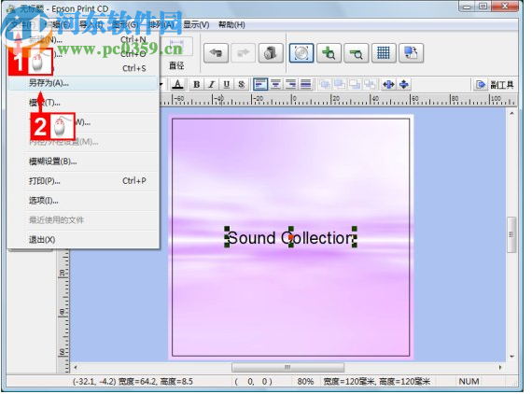This screenshot has width=532, height=394.
Task: Open Options (选项(I)...) menu entry
Action: (82, 201)
